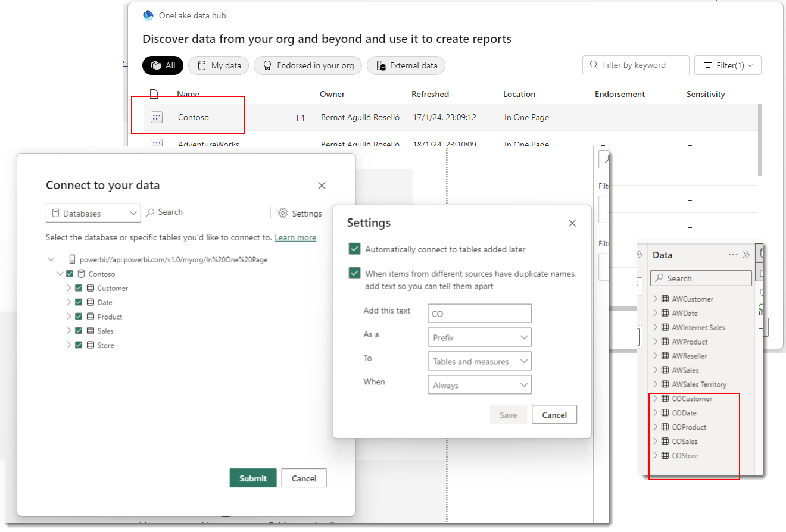Screen dimensions: 786x532
Task: Collapse the Data pane with double chevron
Action: point(746,255)
